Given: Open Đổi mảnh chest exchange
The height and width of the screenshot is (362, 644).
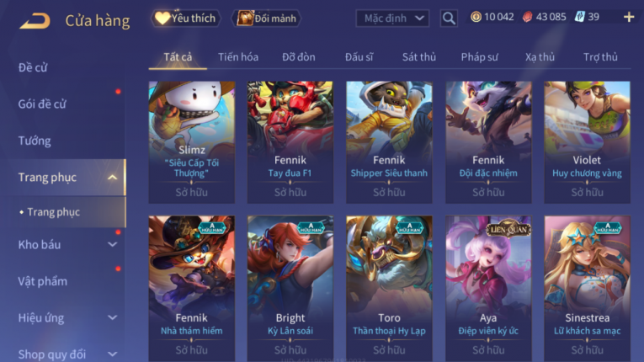Looking at the screenshot, I should click(267, 19).
